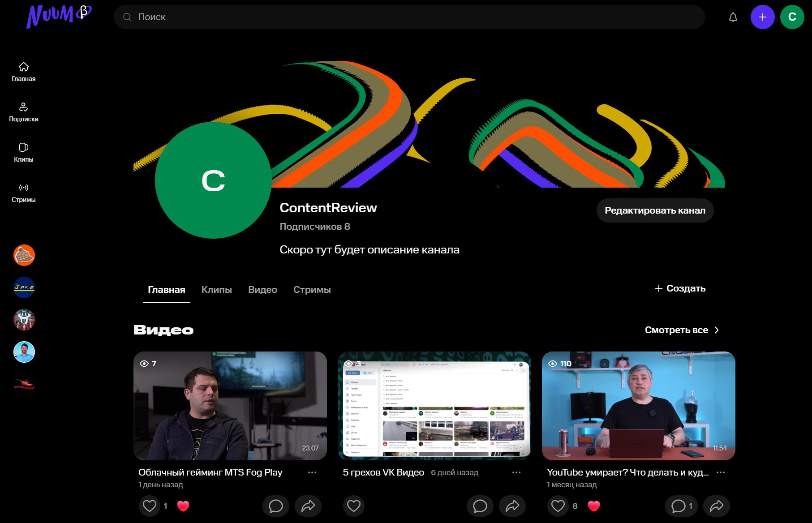Toggle like on YouTube умирает video
812x523 pixels.
[x=558, y=506]
